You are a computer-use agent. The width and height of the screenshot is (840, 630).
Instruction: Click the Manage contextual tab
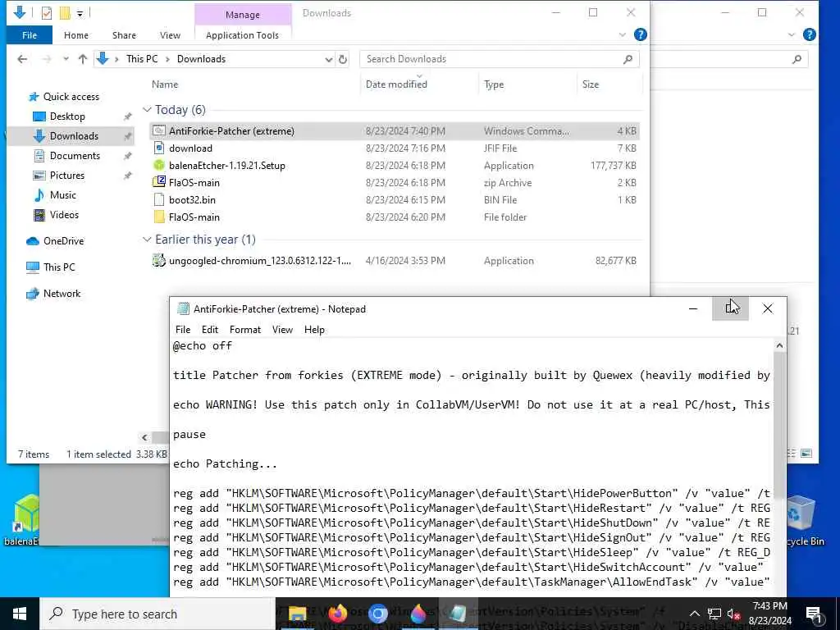click(x=243, y=15)
